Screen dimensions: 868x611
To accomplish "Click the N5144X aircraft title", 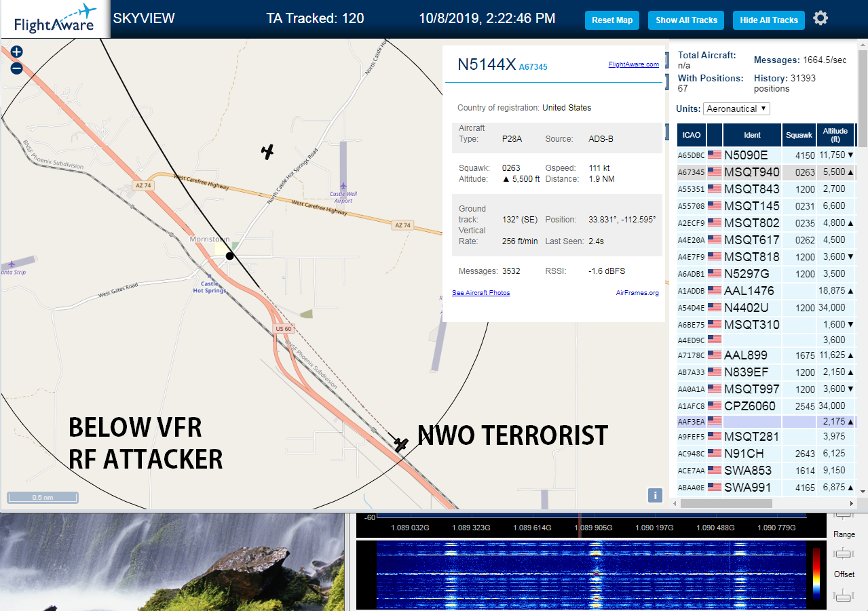I will [x=487, y=64].
